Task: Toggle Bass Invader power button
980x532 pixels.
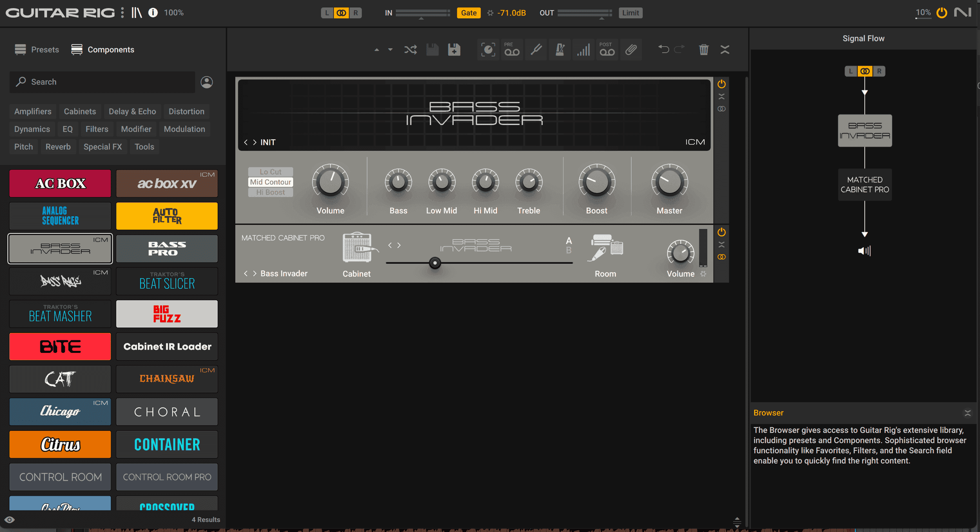Action: 722,84
